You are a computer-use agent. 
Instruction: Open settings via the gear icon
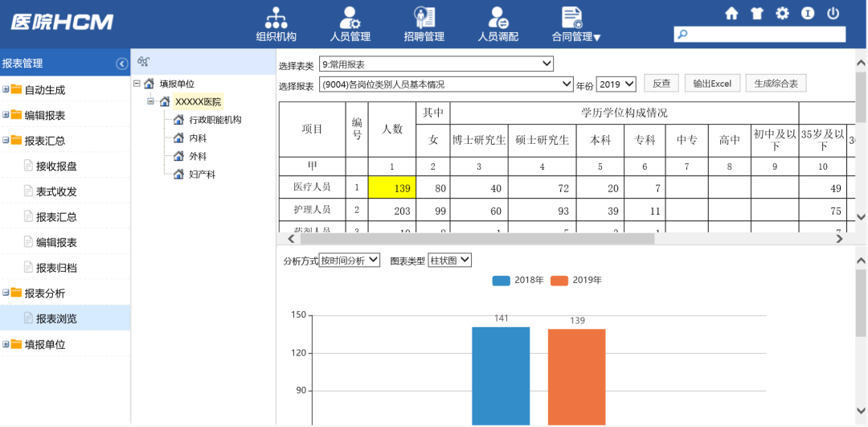click(782, 14)
